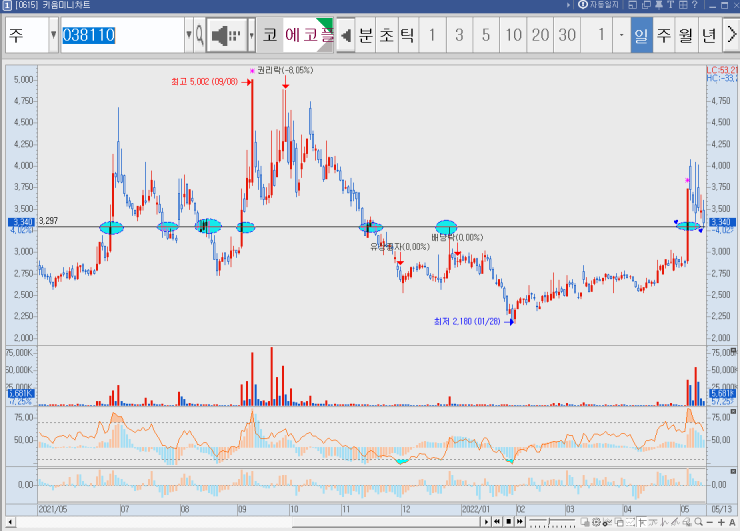This screenshot has width=740, height=531.
Task: Click the chart settings gear icon
Action: (596, 522)
